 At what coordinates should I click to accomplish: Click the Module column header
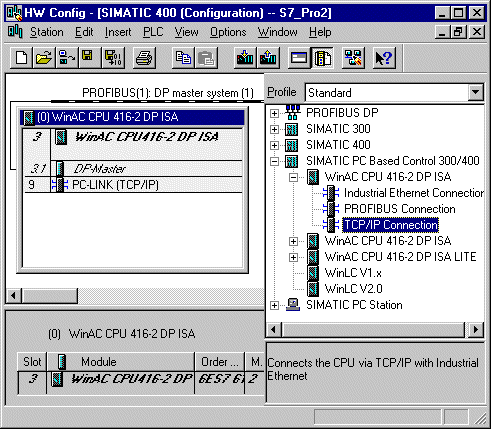(121, 362)
